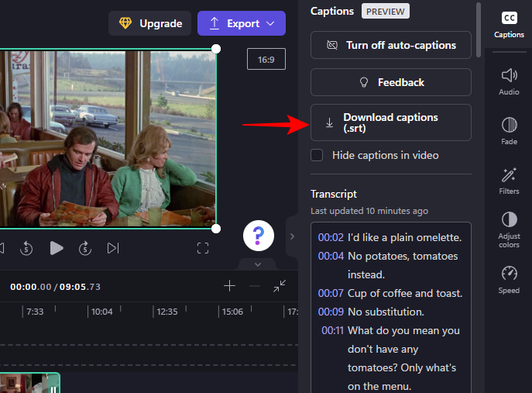Viewport: 532px width, 393px height.
Task: Click the help question mark button
Action: [259, 235]
